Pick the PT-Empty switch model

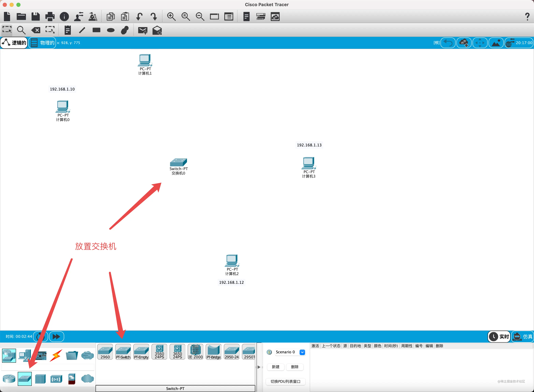141,352
